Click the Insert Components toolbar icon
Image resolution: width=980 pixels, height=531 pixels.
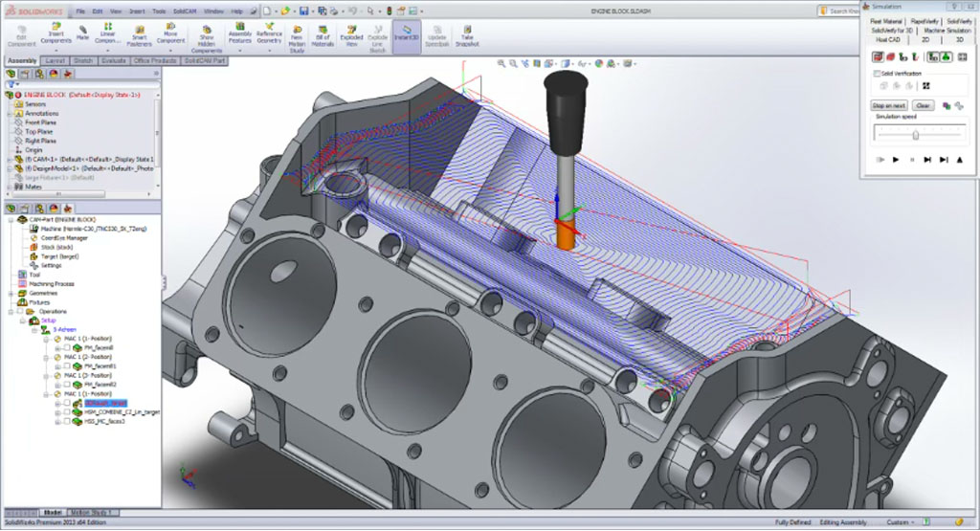(x=56, y=31)
